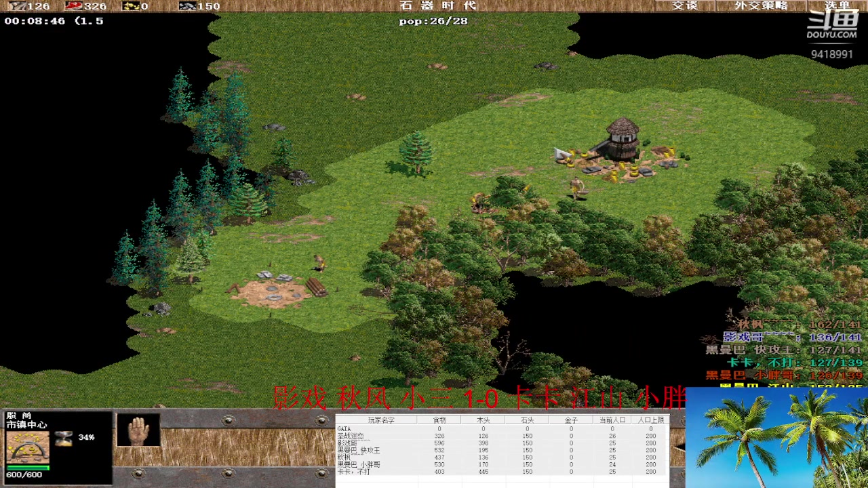Click the 卡卡,不打 row in the player table
Screen dimensions: 868x488
click(x=502, y=472)
